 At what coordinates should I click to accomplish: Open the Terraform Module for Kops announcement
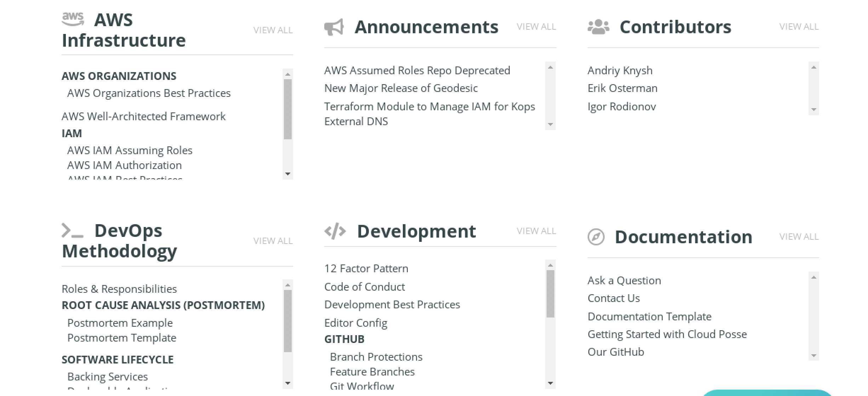pyautogui.click(x=429, y=113)
